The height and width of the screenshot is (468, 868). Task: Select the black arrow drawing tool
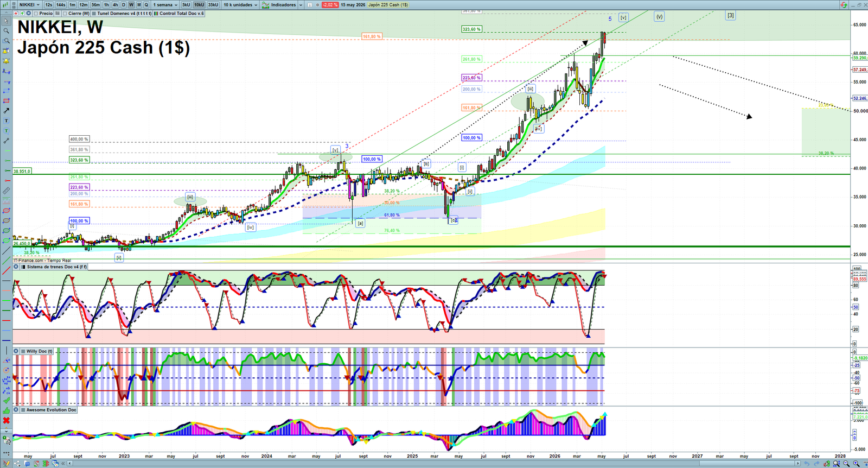point(6,111)
